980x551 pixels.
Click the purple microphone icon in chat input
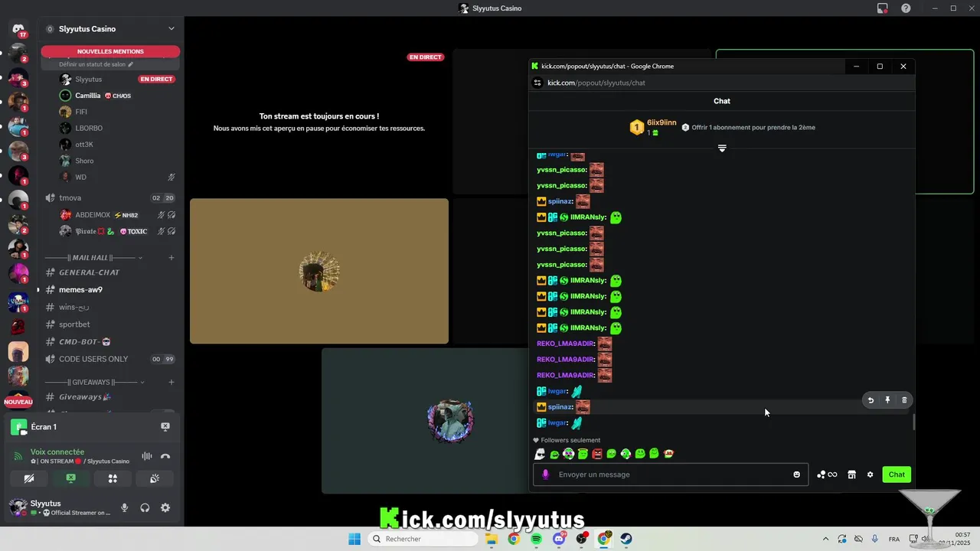tap(545, 474)
